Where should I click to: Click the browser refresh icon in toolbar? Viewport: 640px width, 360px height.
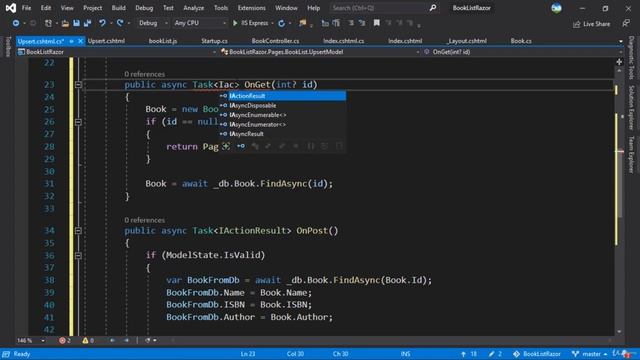[282, 23]
